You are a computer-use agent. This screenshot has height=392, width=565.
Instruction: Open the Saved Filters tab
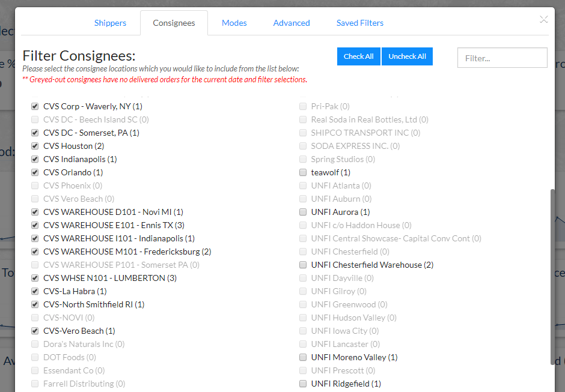coord(360,23)
